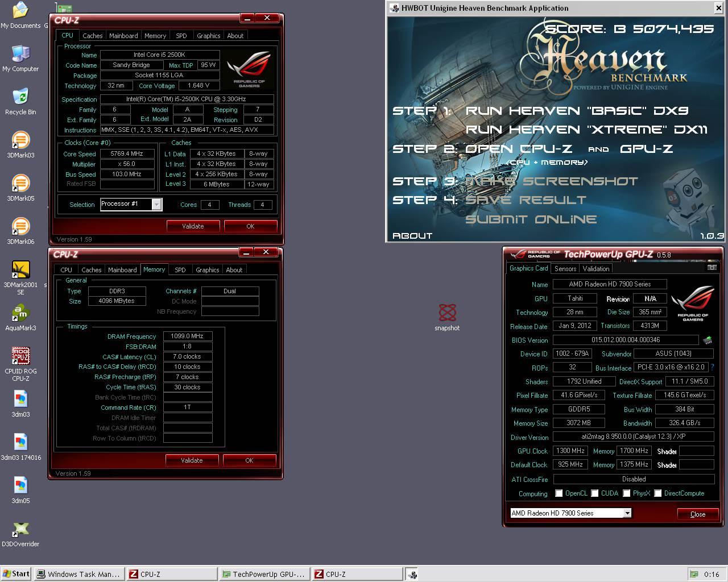
Task: Open the 3dm03 174016 file icon
Action: 20,447
